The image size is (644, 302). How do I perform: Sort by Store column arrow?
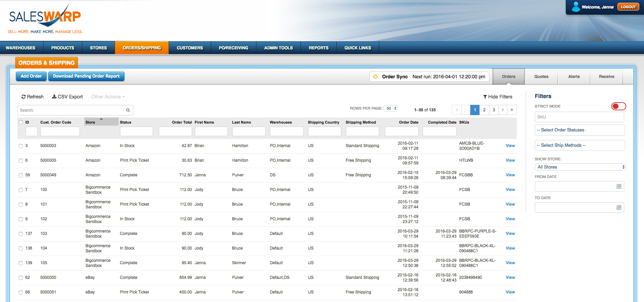click(x=101, y=120)
